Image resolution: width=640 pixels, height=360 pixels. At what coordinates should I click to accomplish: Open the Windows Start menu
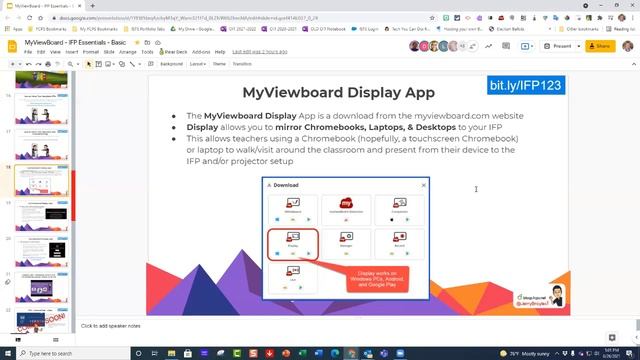pos(8,353)
